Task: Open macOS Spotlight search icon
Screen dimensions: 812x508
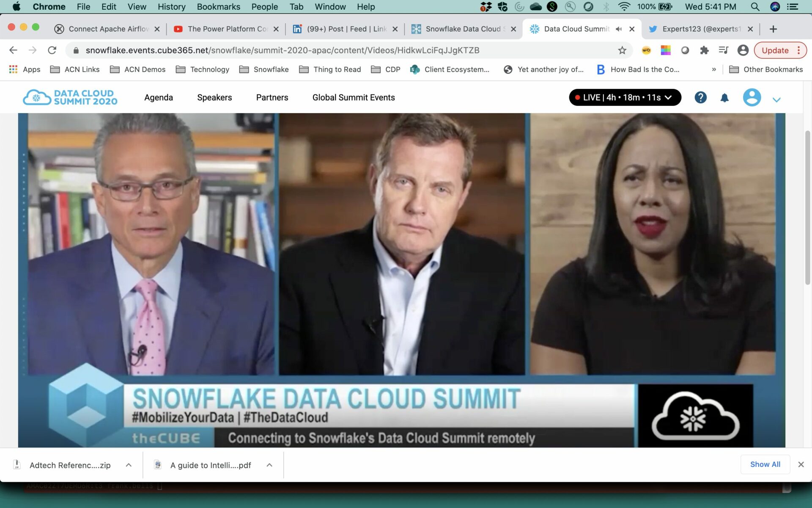Action: [755, 7]
